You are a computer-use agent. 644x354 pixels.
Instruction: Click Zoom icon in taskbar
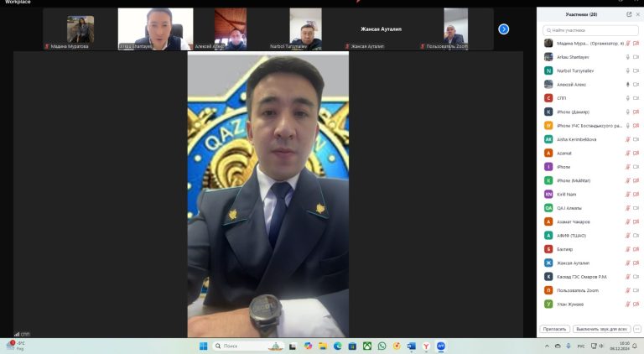pyautogui.click(x=441, y=346)
